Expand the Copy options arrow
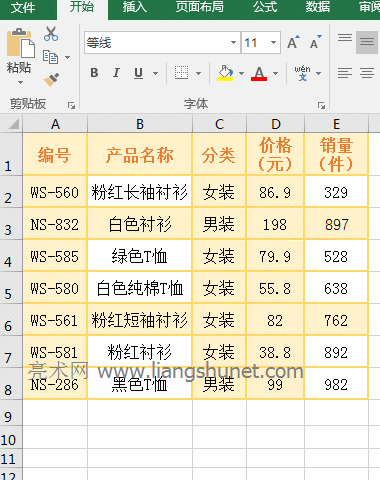This screenshot has height=480, width=380. click(x=67, y=57)
